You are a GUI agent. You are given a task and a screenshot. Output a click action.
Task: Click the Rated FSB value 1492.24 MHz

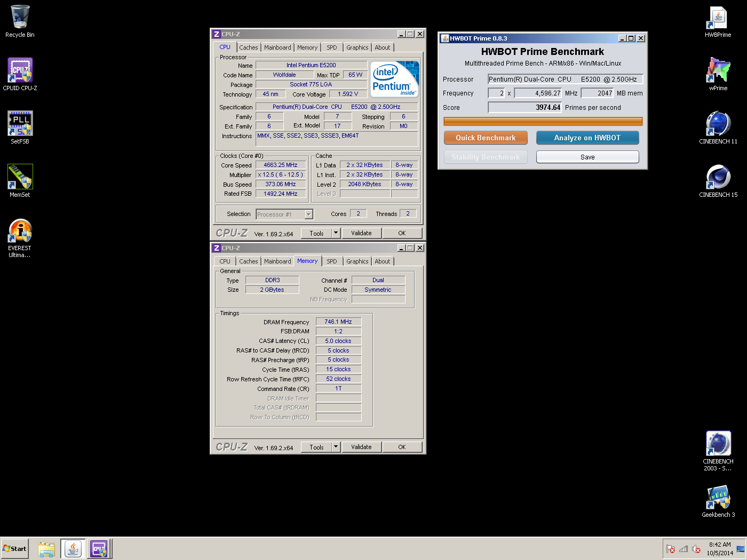click(281, 194)
